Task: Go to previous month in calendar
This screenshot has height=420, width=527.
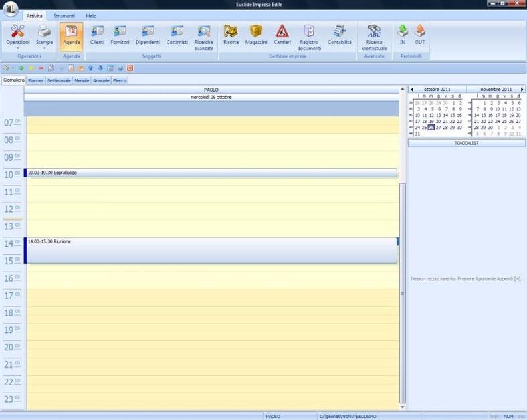Action: [412, 89]
